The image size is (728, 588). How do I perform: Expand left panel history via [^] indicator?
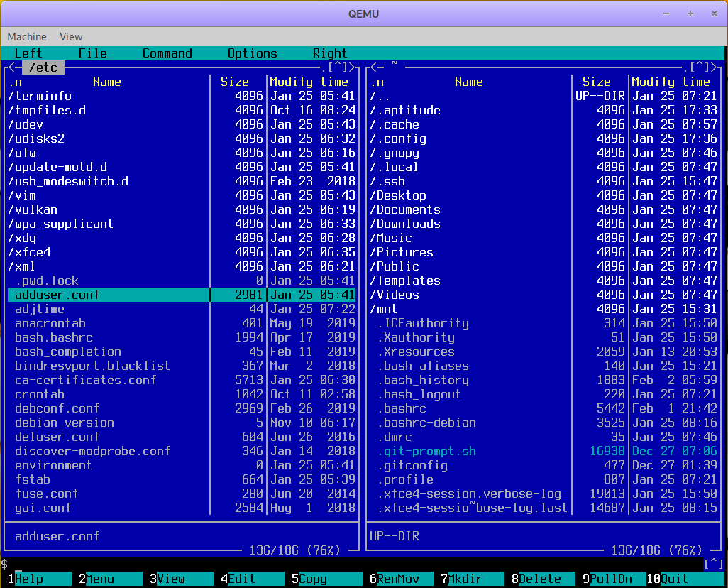(x=337, y=67)
